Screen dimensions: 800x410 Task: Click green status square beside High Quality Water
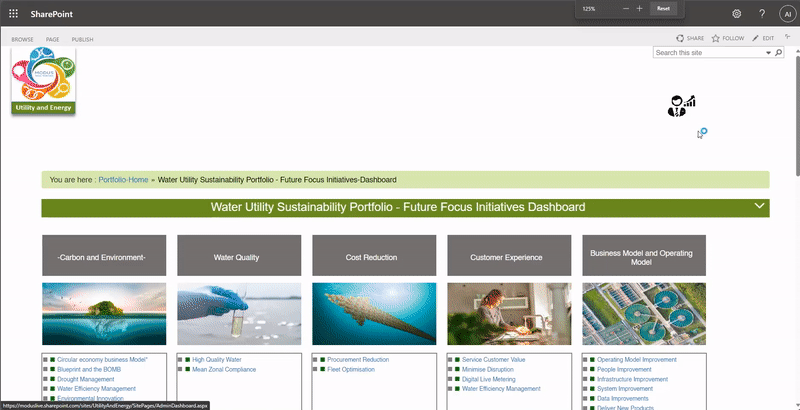click(187, 360)
